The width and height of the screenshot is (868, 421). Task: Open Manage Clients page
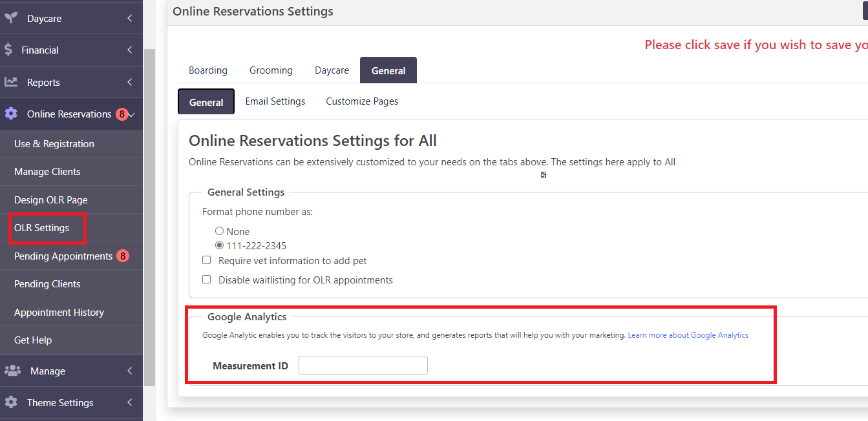47,172
